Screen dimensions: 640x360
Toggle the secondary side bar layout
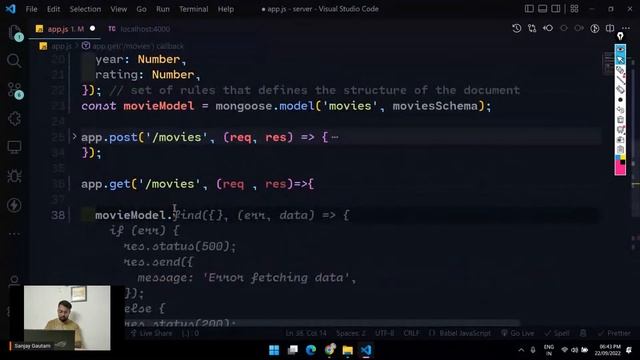point(556,9)
